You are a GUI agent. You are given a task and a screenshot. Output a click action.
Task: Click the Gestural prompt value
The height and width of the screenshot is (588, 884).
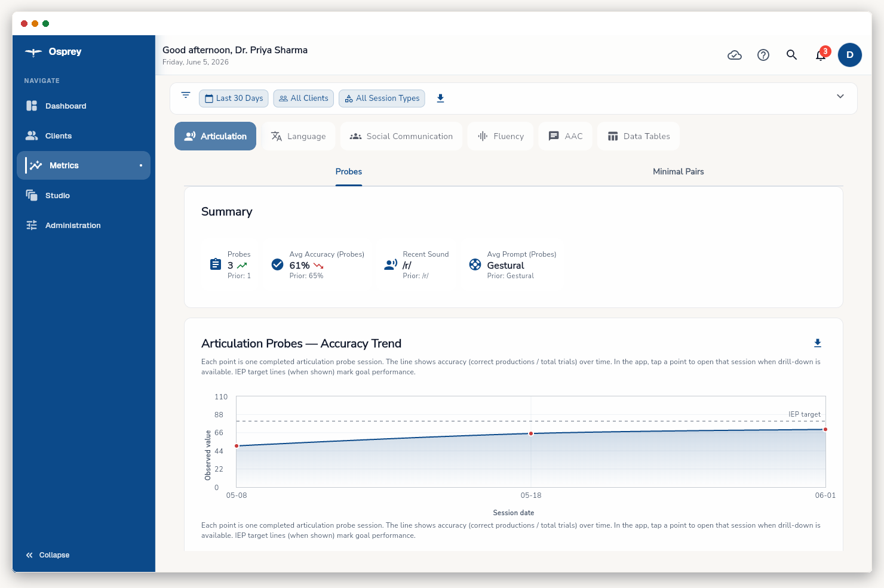505,266
